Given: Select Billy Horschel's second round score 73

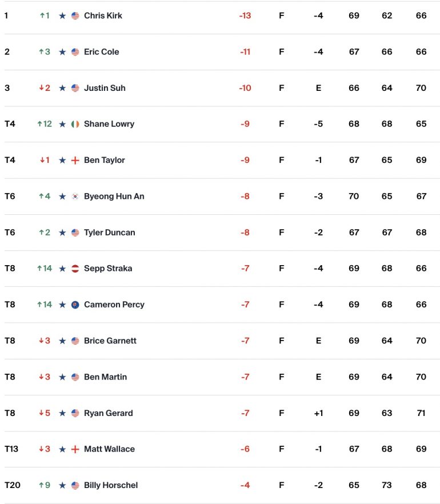Looking at the screenshot, I should click(387, 485).
